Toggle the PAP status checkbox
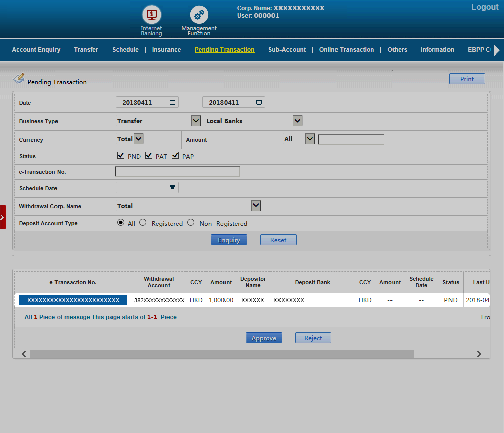Viewport: 504px width, 433px height. point(175,156)
